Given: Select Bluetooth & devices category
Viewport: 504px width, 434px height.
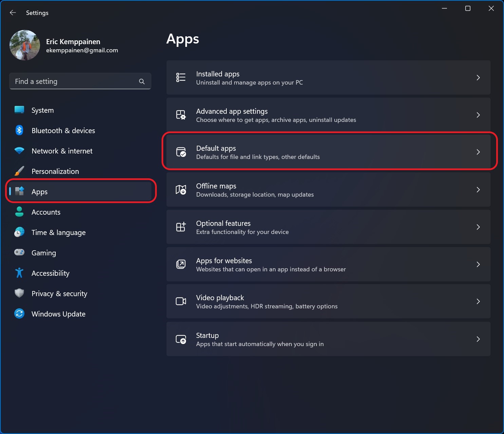Looking at the screenshot, I should tap(80, 130).
